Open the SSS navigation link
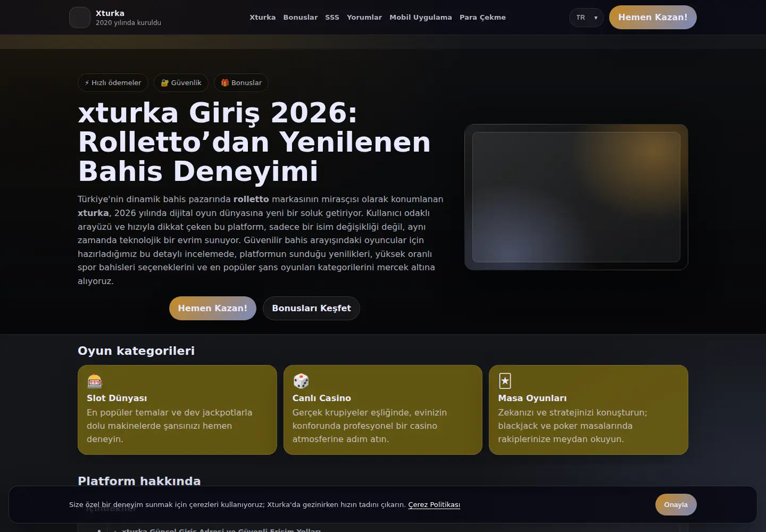This screenshot has height=532, width=766. [x=332, y=18]
